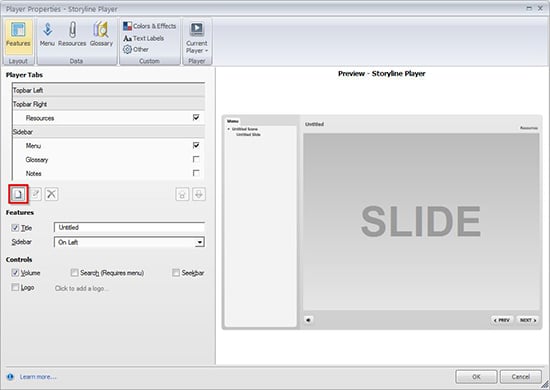The width and height of the screenshot is (550, 390).
Task: Delete the selected player tab
Action: [52, 194]
